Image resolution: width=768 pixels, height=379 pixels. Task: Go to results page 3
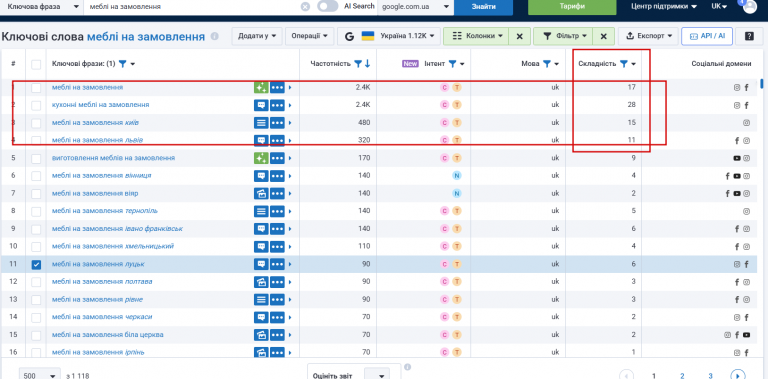(710, 376)
